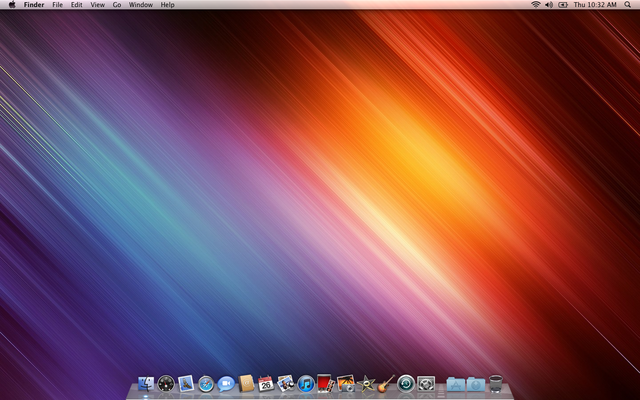Open iChat video bubble icon

pyautogui.click(x=226, y=384)
